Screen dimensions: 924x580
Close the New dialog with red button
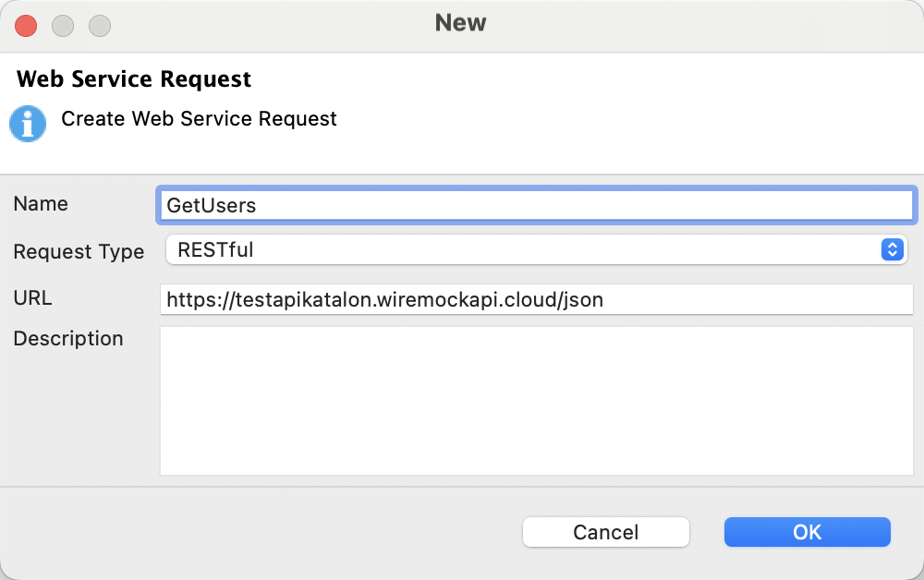[x=27, y=26]
